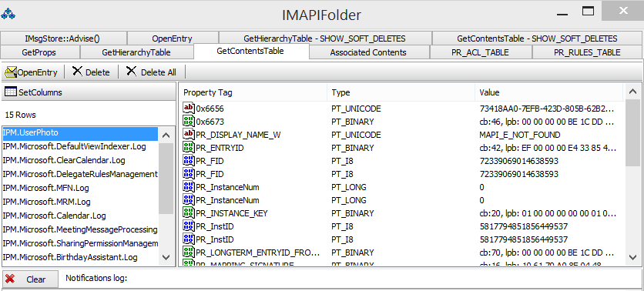The height and width of the screenshot is (291, 644).
Task: Open the Associated Contents tab
Action: [368, 52]
